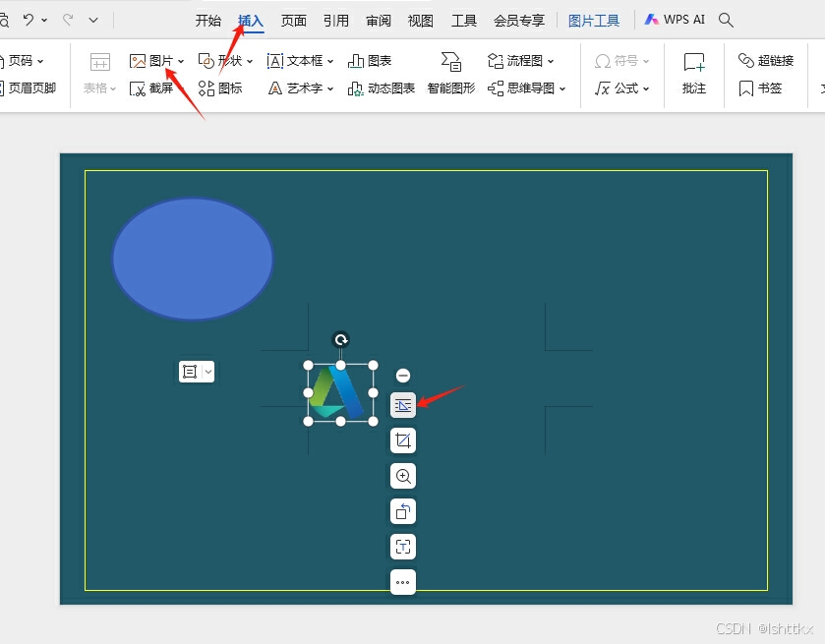The image size is (825, 644).
Task: Expand the layout options dropdown arrow
Action: (208, 372)
